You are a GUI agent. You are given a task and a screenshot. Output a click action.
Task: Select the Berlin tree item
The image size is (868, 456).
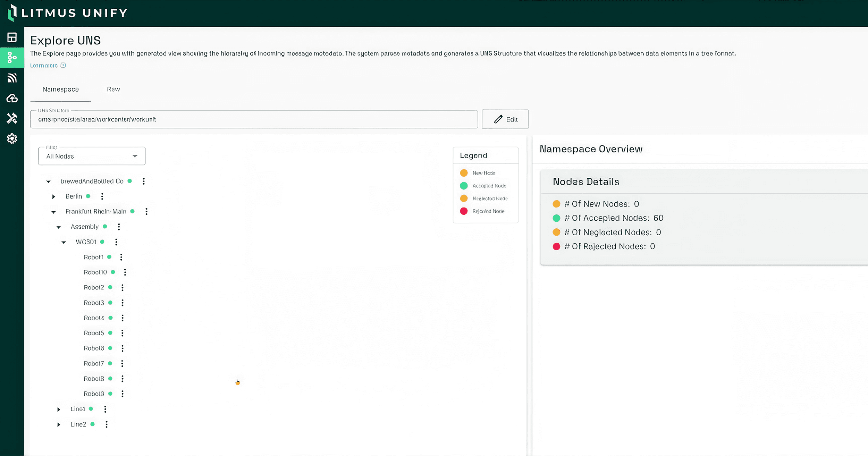pos(74,196)
